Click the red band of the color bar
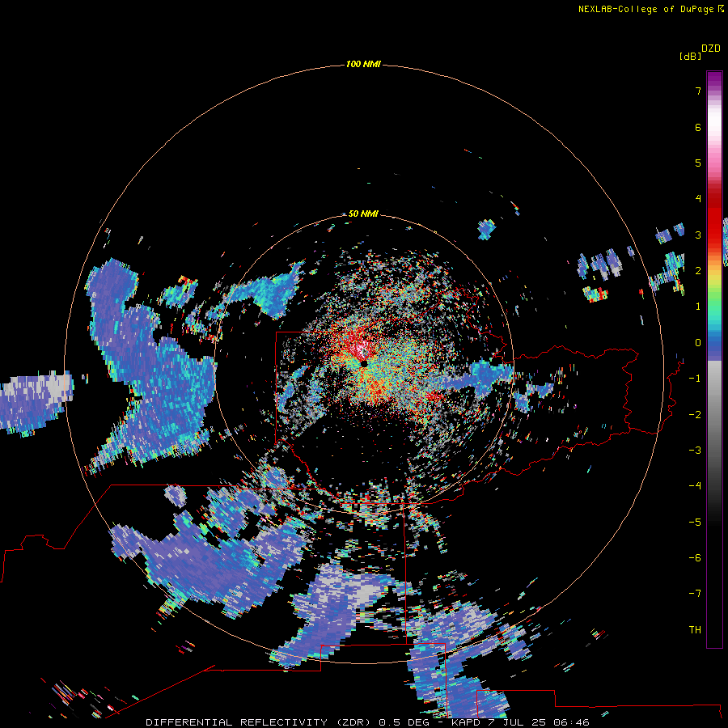Screen dimensions: 728x728 tap(714, 218)
